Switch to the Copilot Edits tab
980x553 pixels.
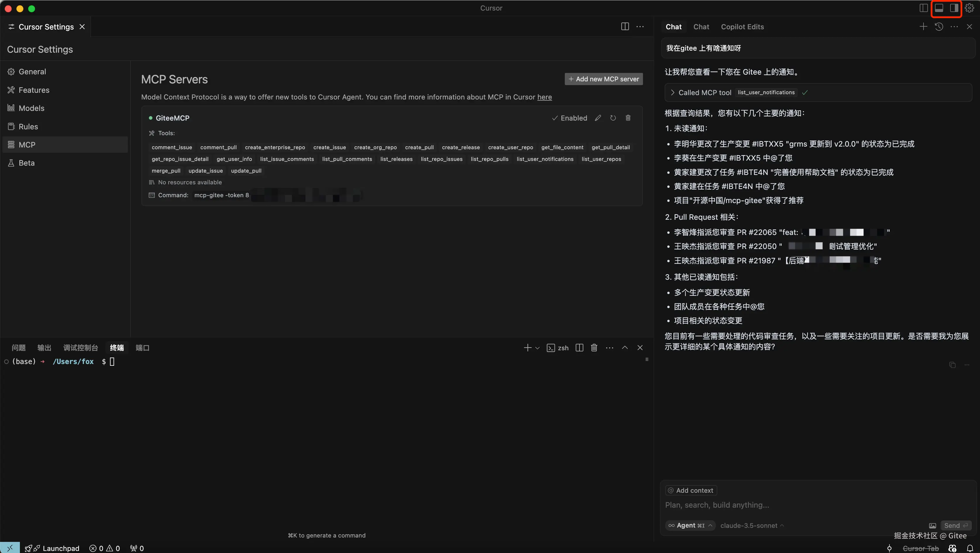(x=742, y=27)
